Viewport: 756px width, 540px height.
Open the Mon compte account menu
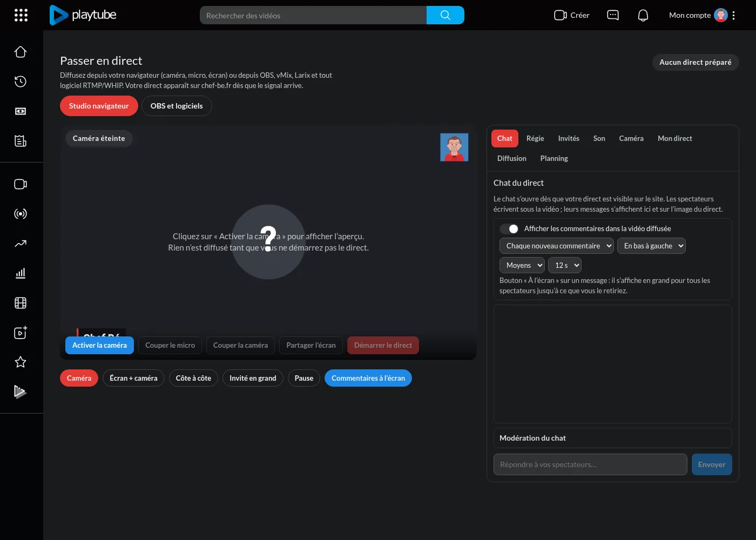click(x=698, y=15)
